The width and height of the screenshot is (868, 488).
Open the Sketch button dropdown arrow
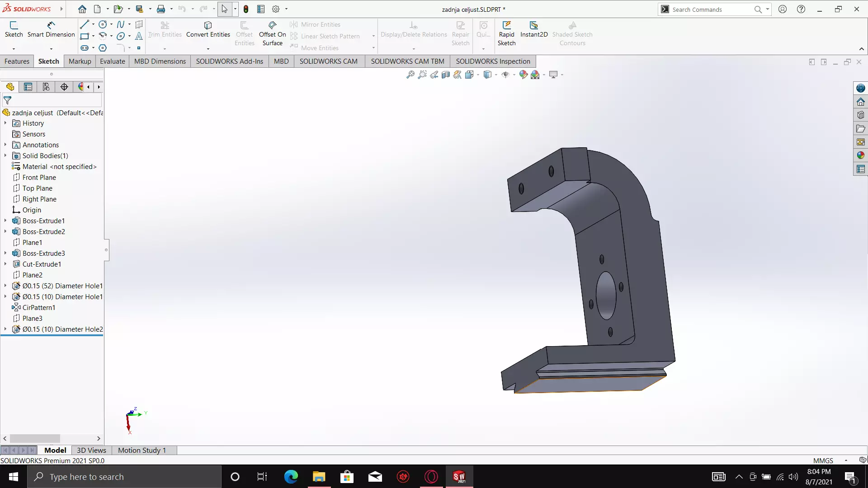(x=14, y=48)
